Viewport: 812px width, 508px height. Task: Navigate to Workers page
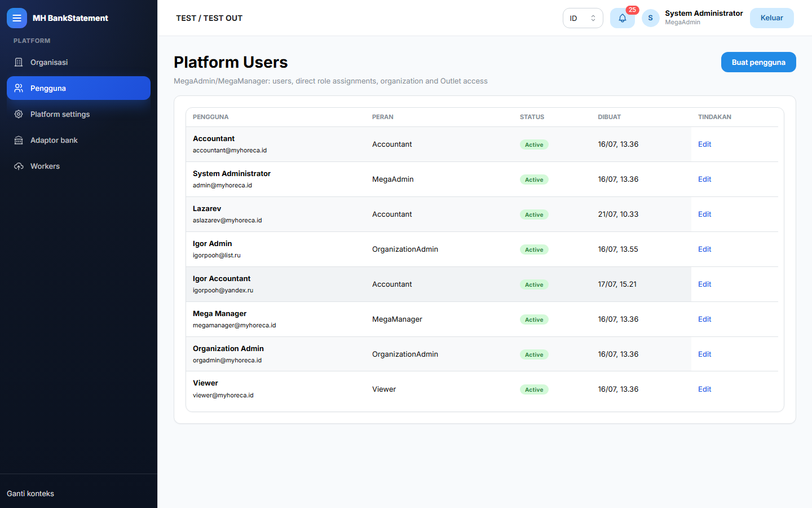tap(78, 166)
